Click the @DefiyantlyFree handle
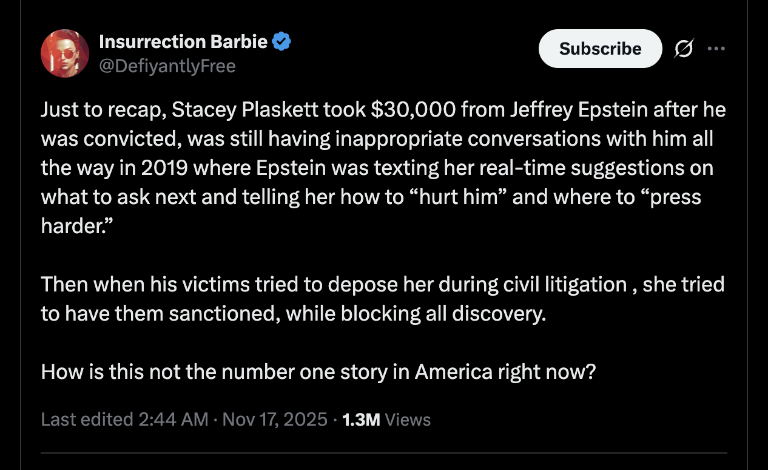Image resolution: width=768 pixels, height=470 pixels. click(167, 66)
